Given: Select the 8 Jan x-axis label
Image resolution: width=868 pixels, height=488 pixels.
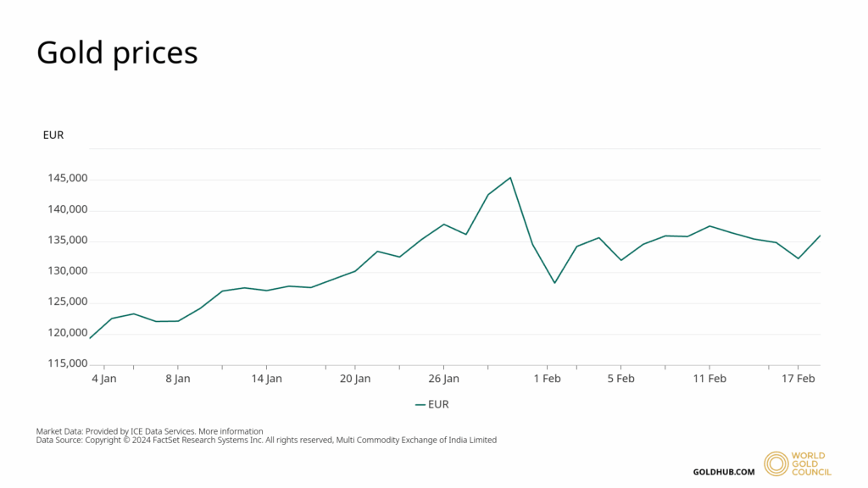Looking at the screenshot, I should tap(177, 379).
